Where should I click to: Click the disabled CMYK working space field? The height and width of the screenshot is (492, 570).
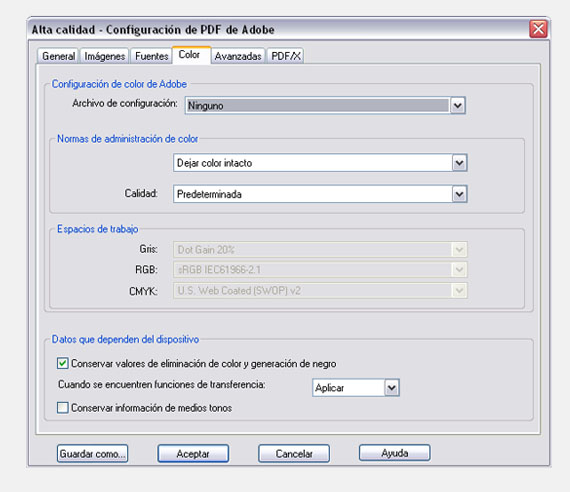point(320,291)
